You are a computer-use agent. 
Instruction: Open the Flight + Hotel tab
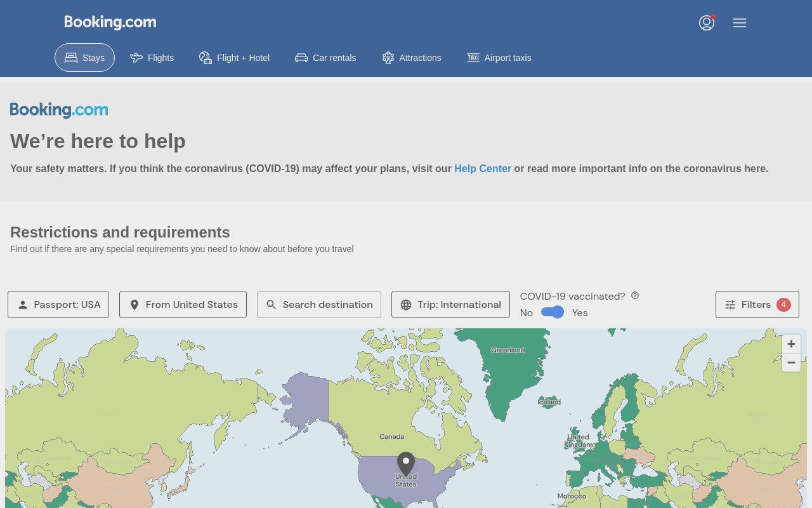coord(234,58)
